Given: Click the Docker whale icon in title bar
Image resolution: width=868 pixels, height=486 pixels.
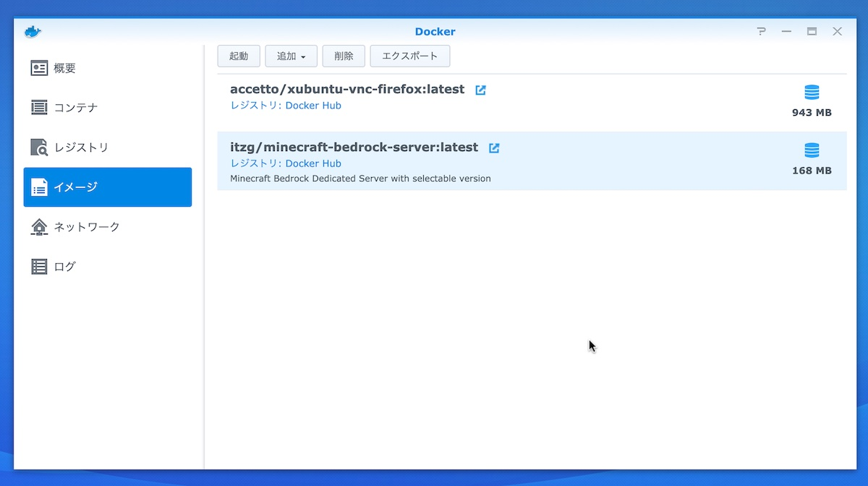Looking at the screenshot, I should click(33, 32).
